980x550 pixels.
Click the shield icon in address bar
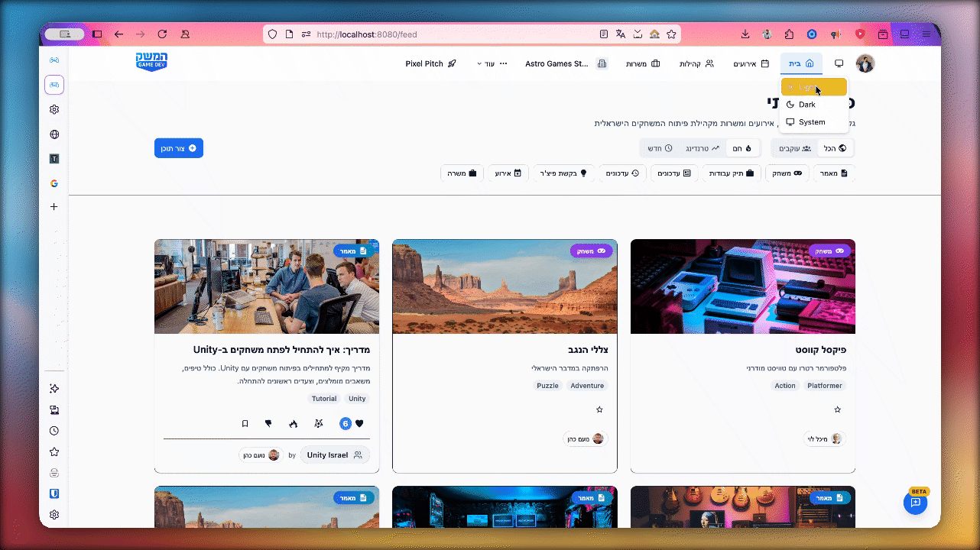(274, 34)
